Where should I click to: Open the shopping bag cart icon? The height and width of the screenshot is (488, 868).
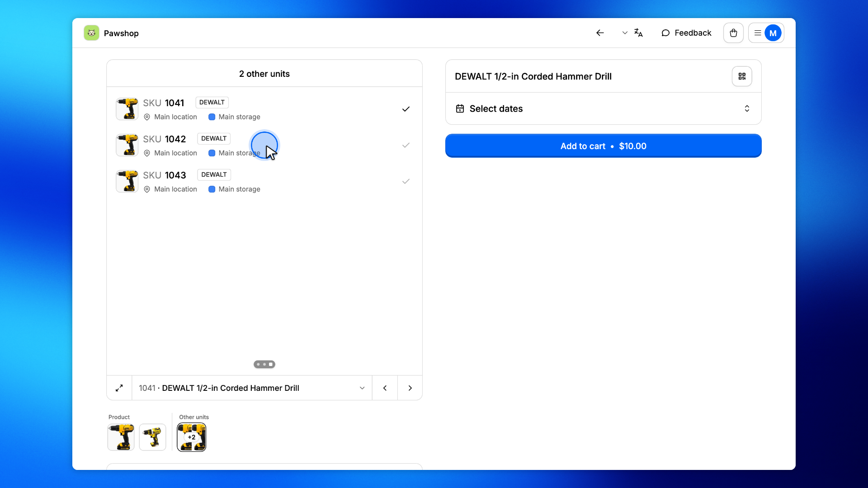(733, 33)
